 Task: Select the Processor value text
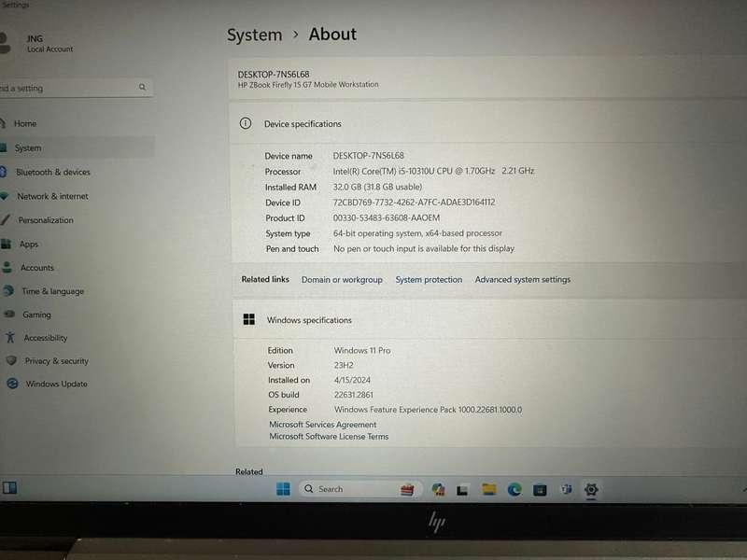[x=433, y=171]
